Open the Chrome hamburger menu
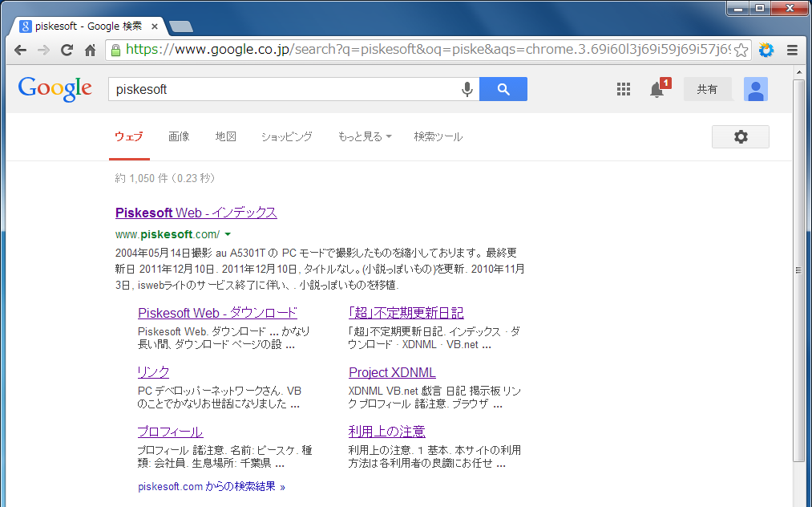This screenshot has height=507, width=812. point(792,51)
